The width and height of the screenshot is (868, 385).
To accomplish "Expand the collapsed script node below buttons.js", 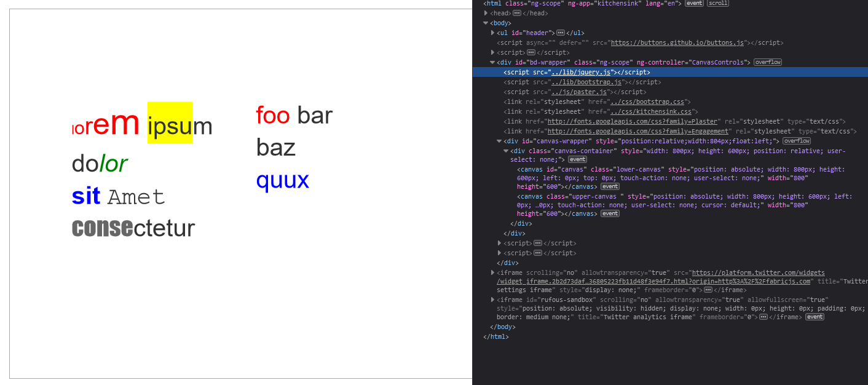I will point(493,52).
